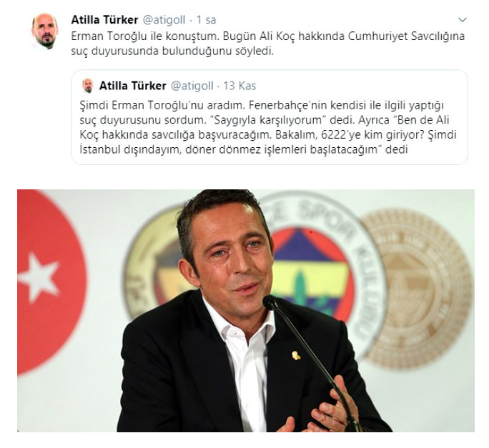Open the bold Atilla Türker name in main tweet
Viewport: 489px width, 448px height.
click(x=104, y=20)
